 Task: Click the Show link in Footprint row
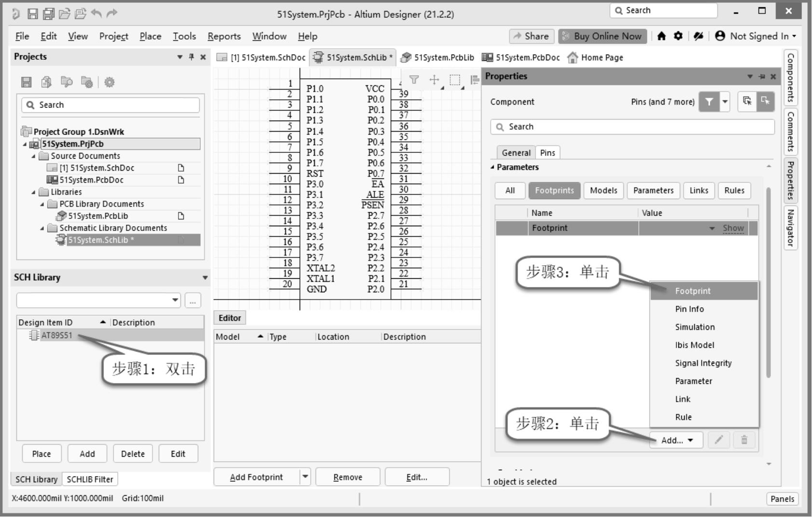coord(733,228)
